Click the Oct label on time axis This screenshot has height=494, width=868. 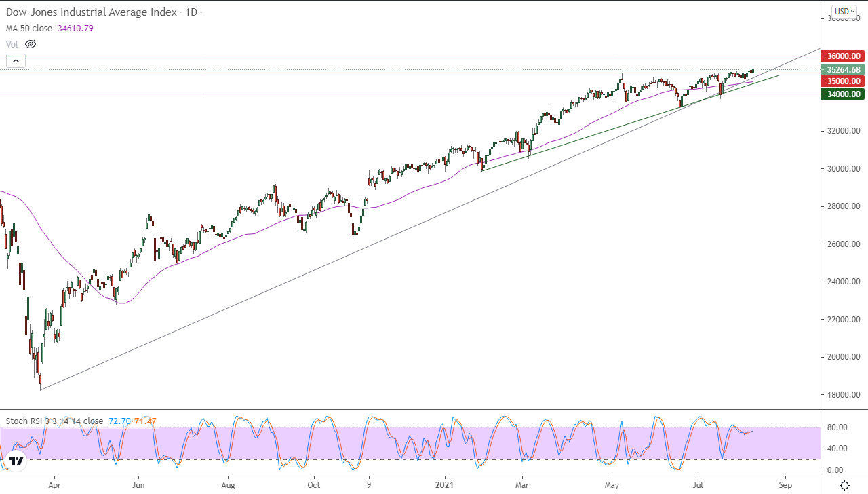click(x=313, y=486)
